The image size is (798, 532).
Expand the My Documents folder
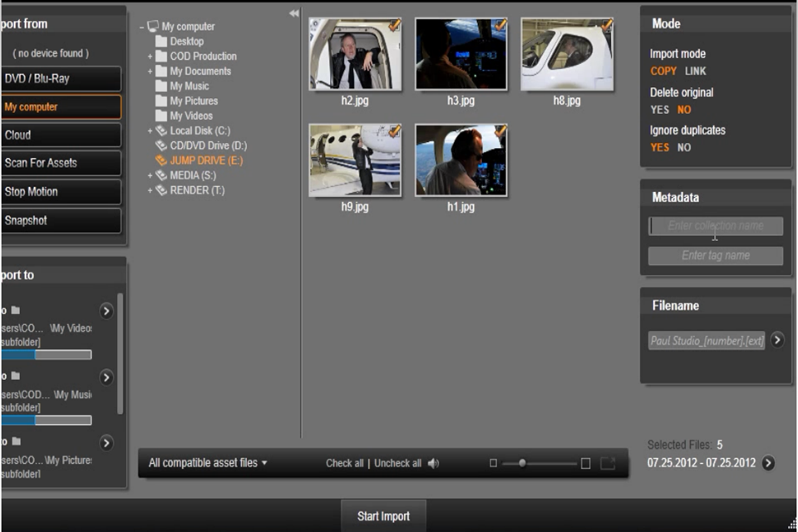[150, 71]
